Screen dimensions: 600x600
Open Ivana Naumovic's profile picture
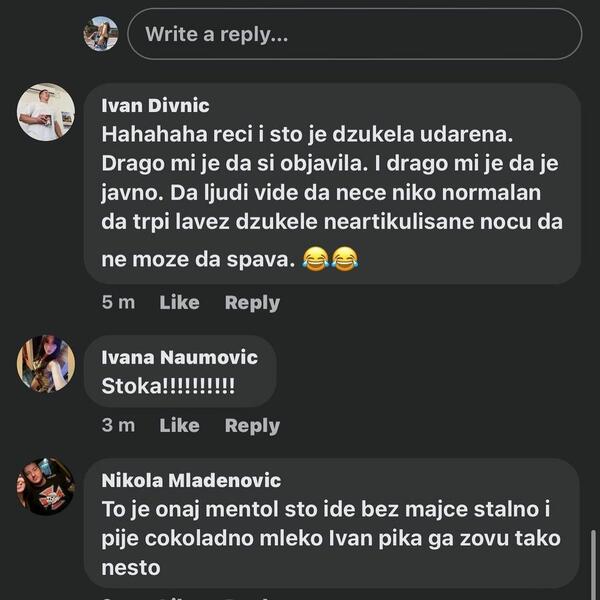pyautogui.click(x=46, y=363)
